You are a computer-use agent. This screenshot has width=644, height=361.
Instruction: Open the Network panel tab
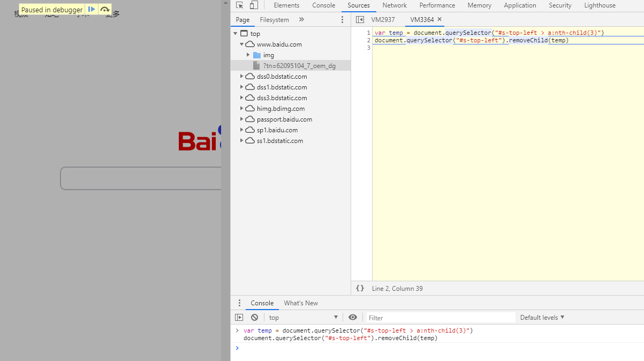395,5
